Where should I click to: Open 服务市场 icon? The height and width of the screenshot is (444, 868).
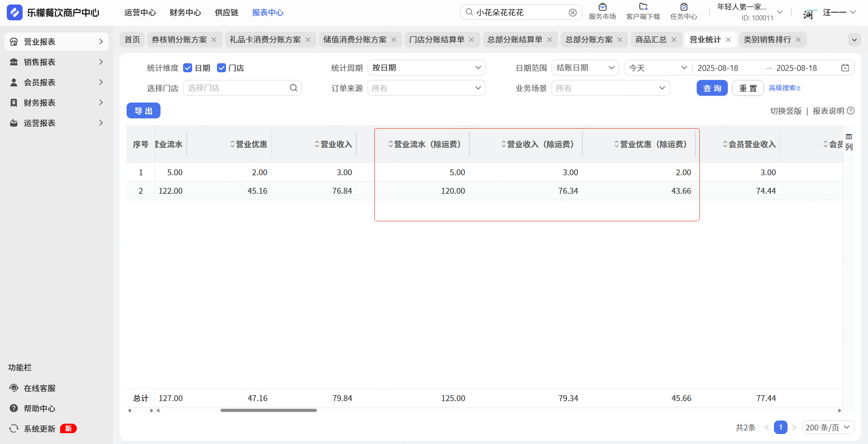click(x=602, y=7)
